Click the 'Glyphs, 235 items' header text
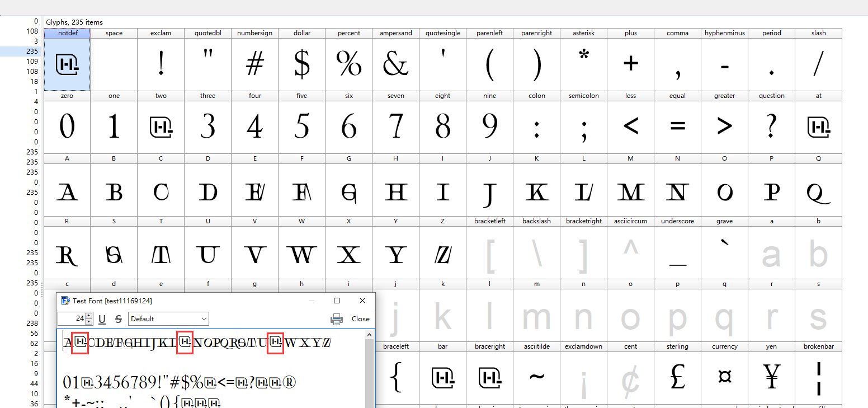868x408 pixels. (74, 22)
